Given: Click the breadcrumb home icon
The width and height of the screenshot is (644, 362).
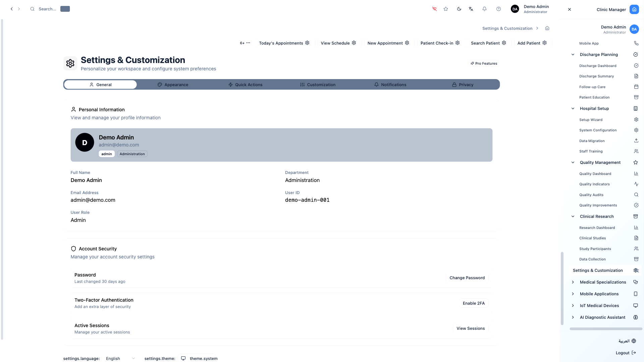Looking at the screenshot, I should point(547,28).
